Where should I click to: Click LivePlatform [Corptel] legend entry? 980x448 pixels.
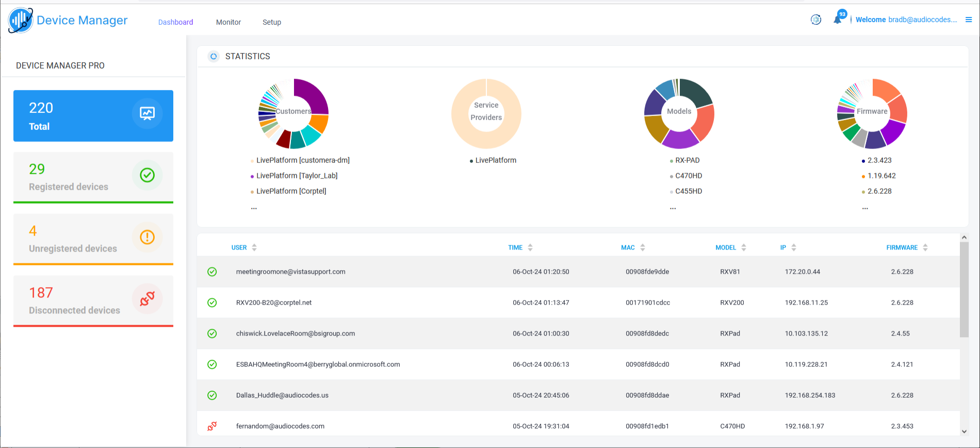(291, 191)
